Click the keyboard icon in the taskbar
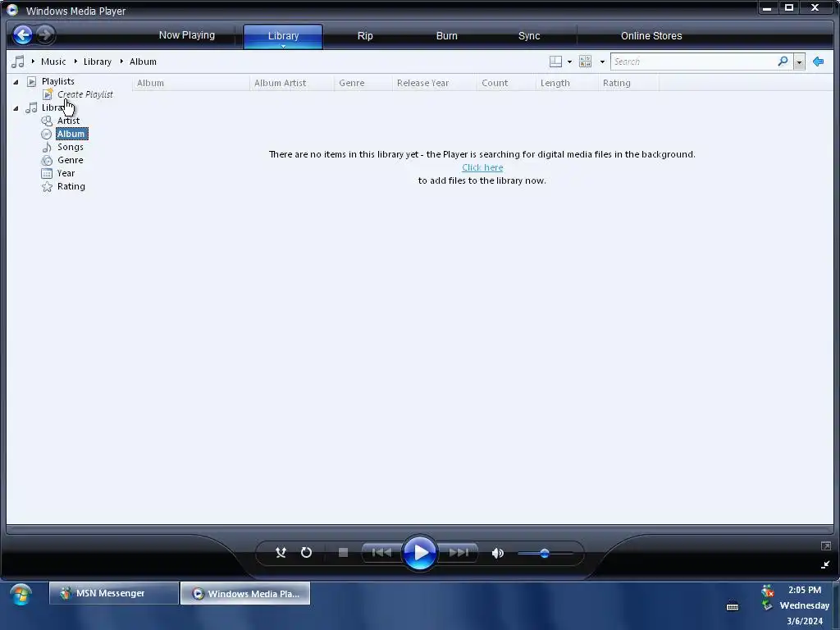 [x=733, y=606]
